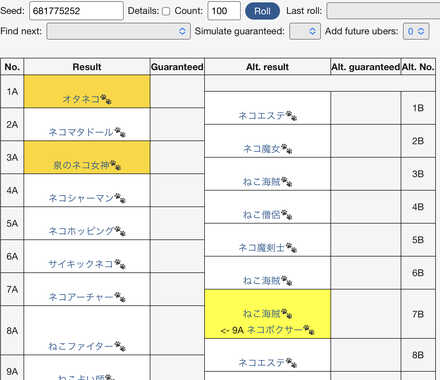Open the ネコホッピング link
440x380 pixels.
click(x=81, y=231)
